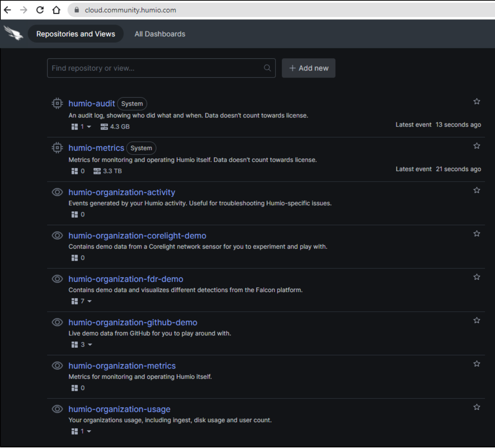
Task: Click humio-metrics 3.3 TB storage icon
Action: (x=97, y=171)
